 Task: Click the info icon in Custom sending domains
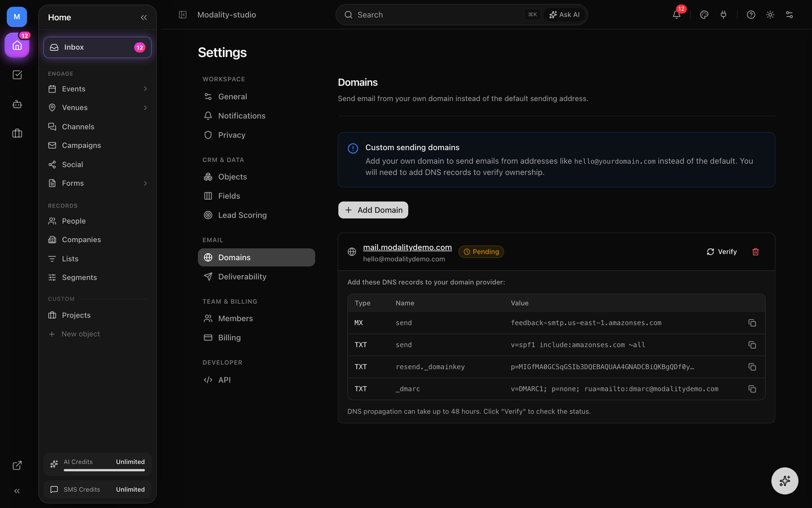coord(353,148)
